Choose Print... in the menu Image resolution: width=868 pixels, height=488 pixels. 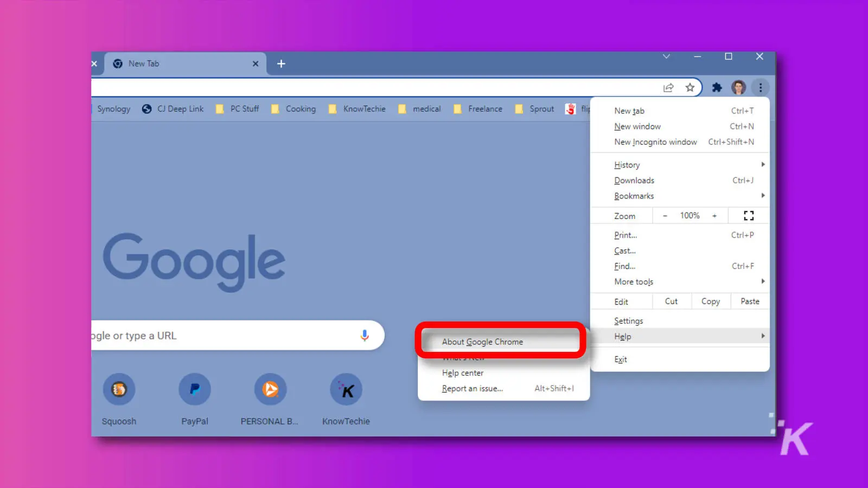[x=680, y=235]
